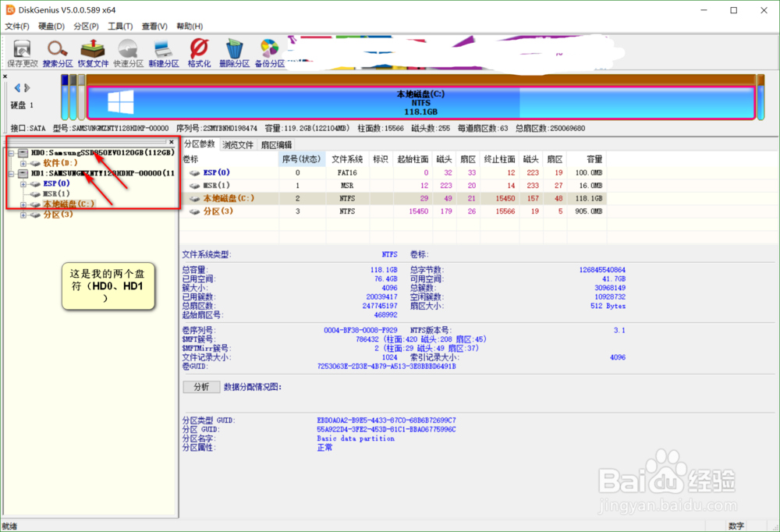The image size is (780, 532).
Task: Click the drive icon beside ESP(0) in table
Action: (194, 172)
